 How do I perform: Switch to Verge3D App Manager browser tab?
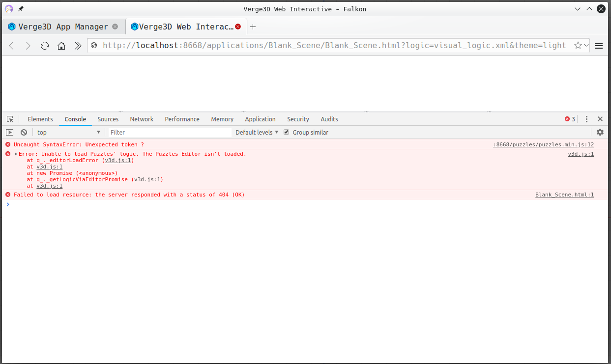(63, 27)
